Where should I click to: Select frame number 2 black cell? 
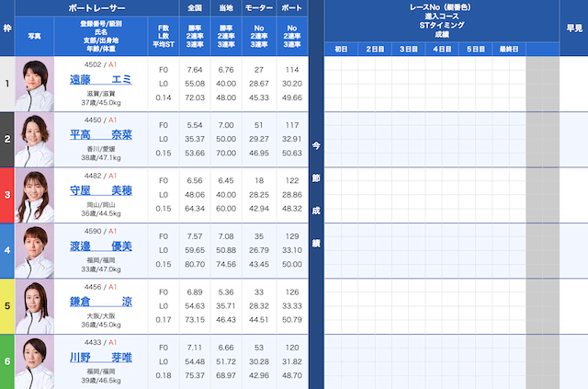pos(7,139)
